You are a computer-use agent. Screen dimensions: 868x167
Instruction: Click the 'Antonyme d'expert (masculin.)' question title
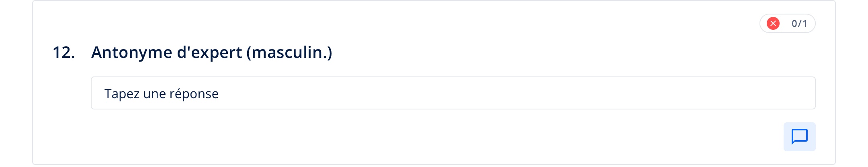point(211,52)
